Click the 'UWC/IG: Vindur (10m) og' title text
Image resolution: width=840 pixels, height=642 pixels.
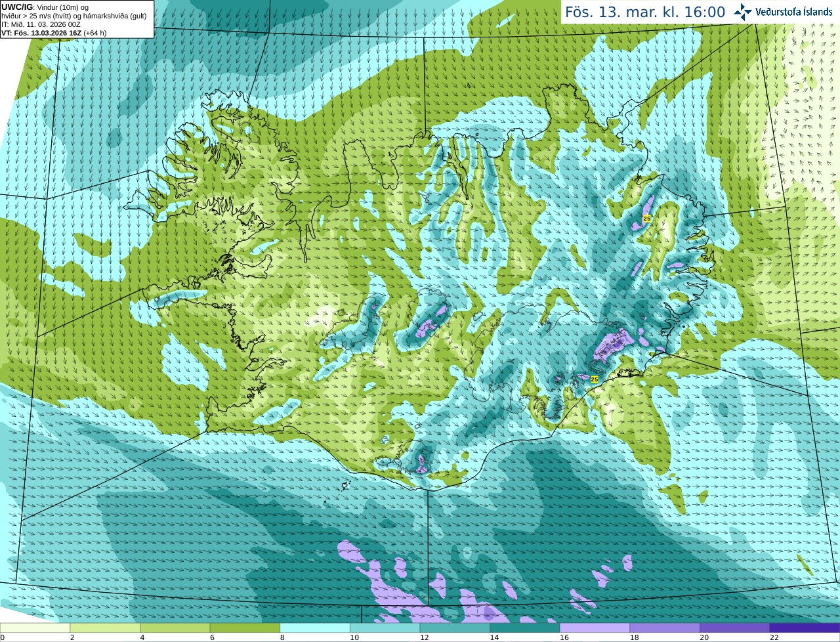pyautogui.click(x=45, y=7)
